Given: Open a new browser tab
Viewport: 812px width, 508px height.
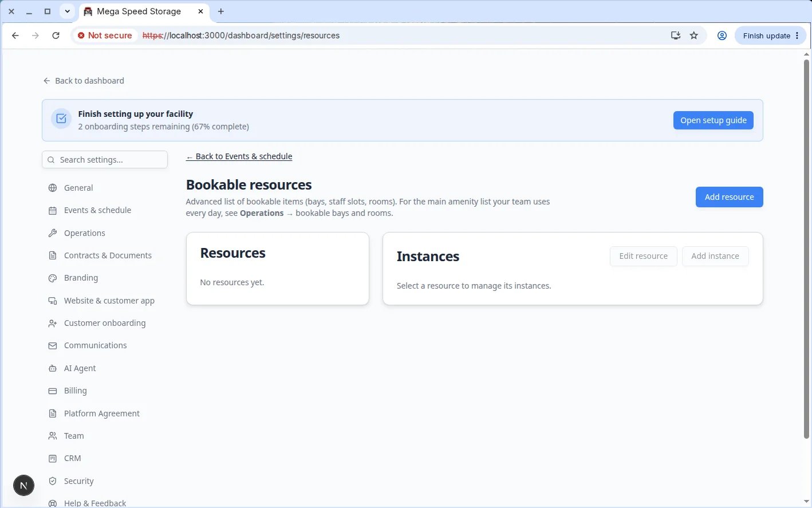Looking at the screenshot, I should 221,11.
